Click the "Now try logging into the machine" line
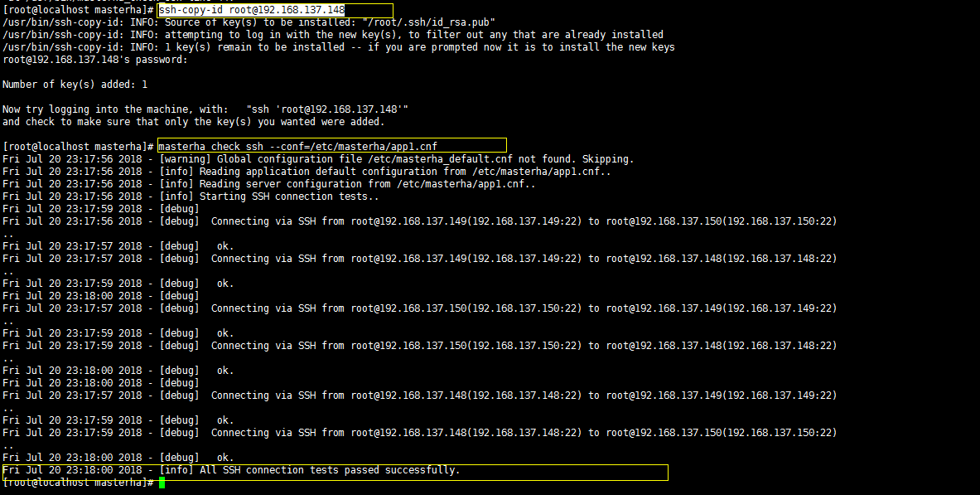Viewport: 980px width, 495px height. [205, 109]
